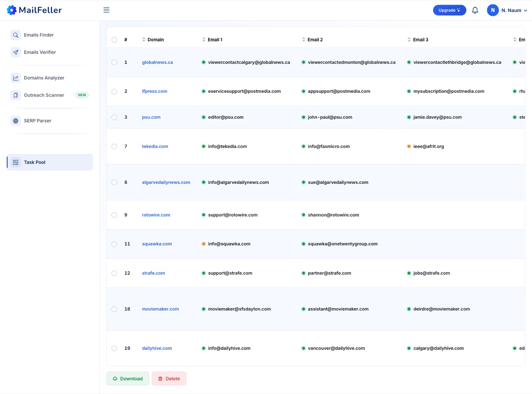The height and width of the screenshot is (394, 532).
Task: Toggle the hamburger sidebar menu icon
Action: click(x=106, y=10)
